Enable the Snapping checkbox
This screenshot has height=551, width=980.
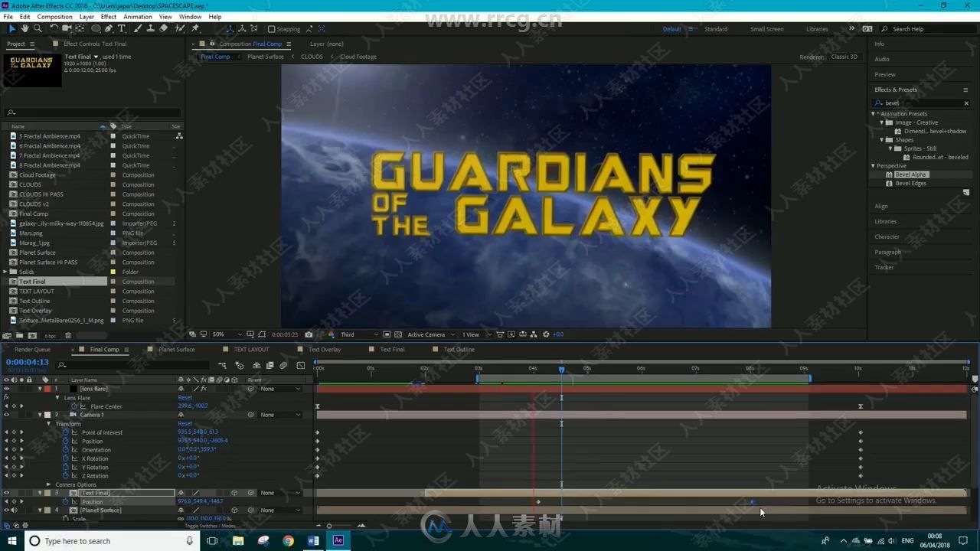(x=271, y=29)
